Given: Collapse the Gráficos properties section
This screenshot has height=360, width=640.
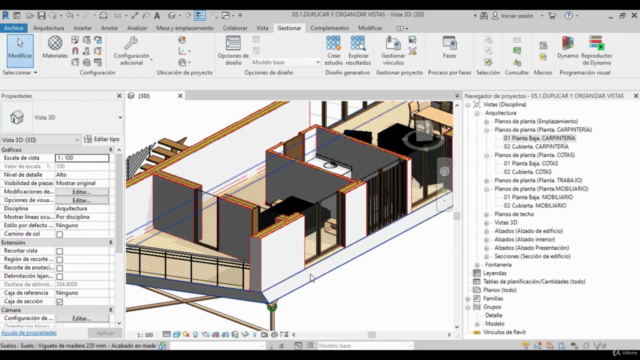Looking at the screenshot, I should pyautogui.click(x=110, y=150).
